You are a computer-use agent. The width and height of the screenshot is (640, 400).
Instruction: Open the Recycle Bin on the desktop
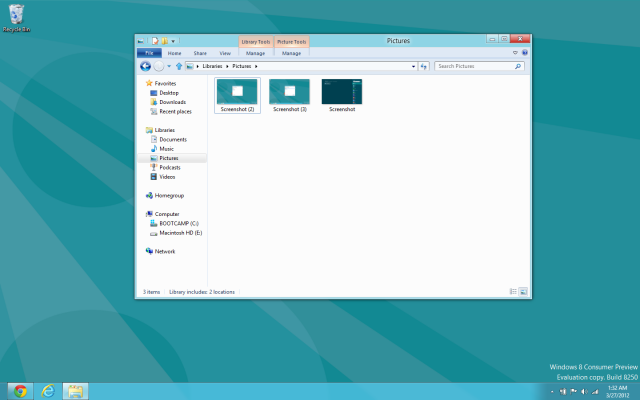pos(16,18)
